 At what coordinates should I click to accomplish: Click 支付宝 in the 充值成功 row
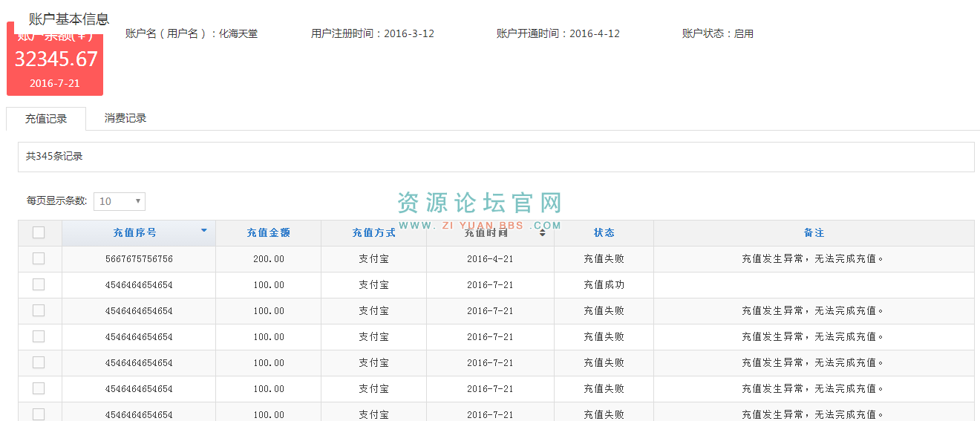pyautogui.click(x=374, y=285)
